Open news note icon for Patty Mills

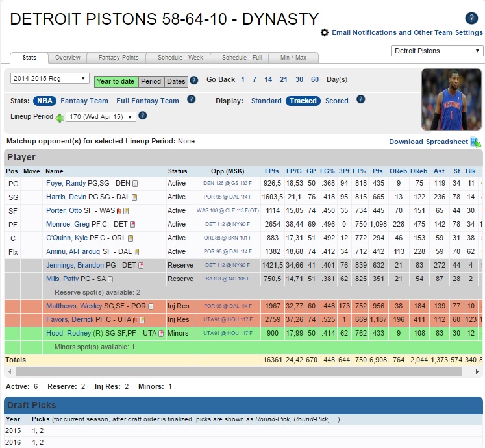coord(110,279)
